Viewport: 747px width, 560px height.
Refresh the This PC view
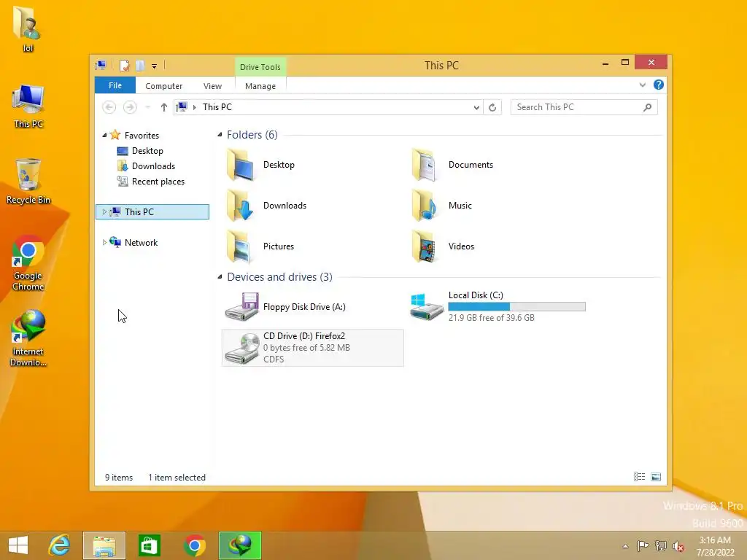[x=492, y=107]
